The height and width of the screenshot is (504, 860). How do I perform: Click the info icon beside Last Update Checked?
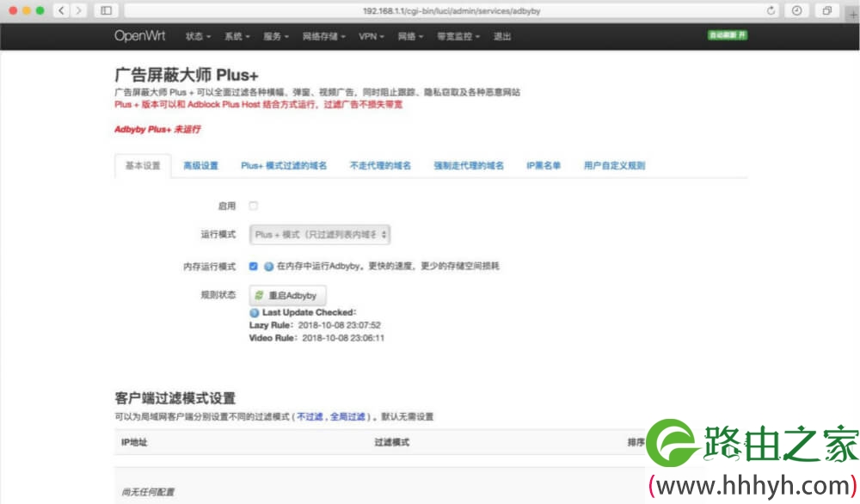click(254, 312)
